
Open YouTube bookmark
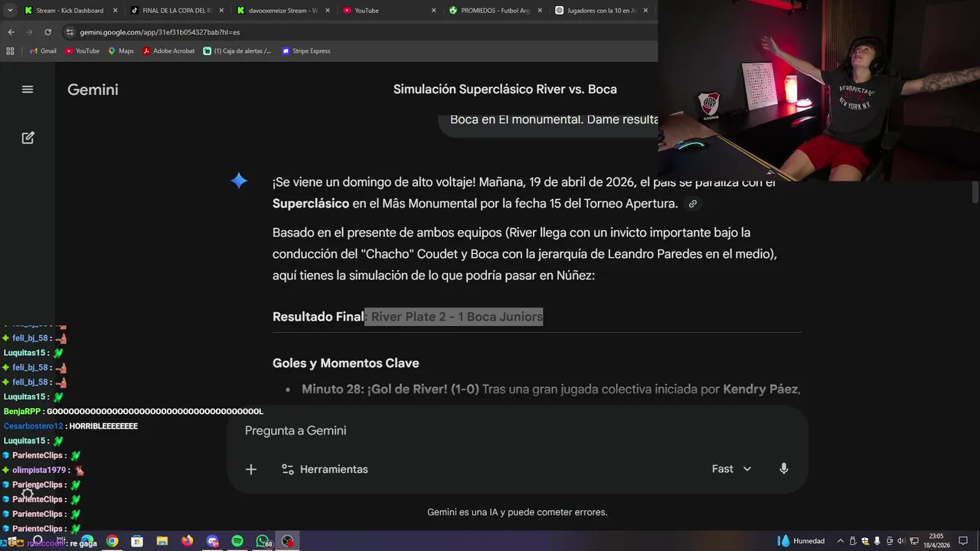point(82,51)
